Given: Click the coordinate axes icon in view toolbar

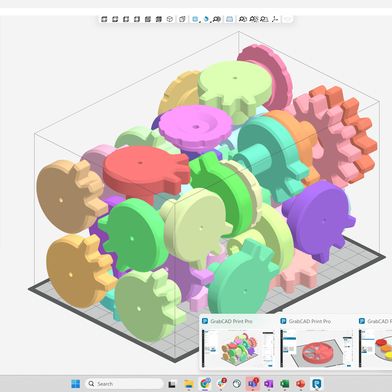Looking at the screenshot, I should [x=275, y=19].
